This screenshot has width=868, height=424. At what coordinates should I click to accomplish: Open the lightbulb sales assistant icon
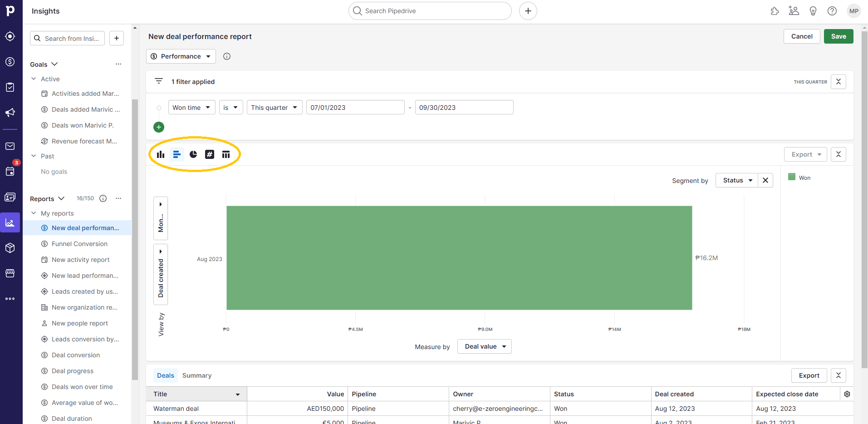(x=813, y=11)
